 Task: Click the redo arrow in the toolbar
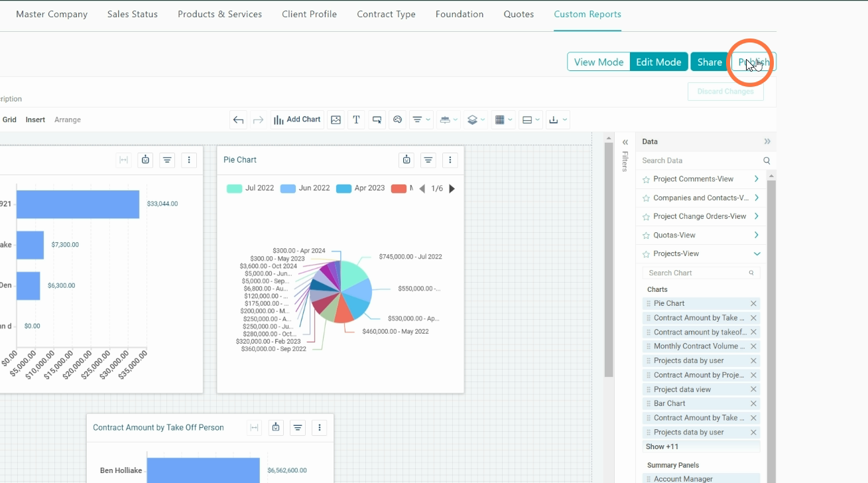259,120
